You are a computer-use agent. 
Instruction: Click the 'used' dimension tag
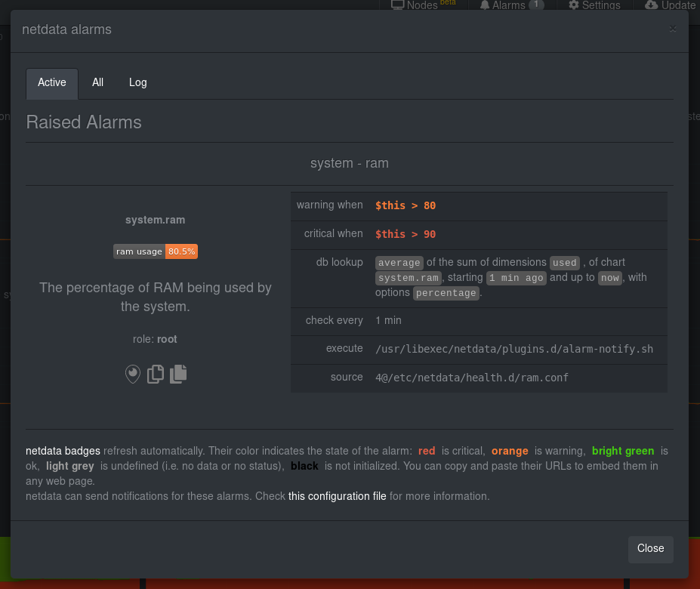[565, 263]
